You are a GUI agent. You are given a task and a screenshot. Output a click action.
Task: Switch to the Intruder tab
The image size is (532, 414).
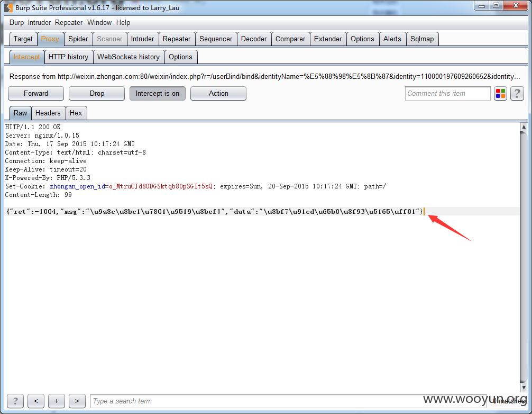click(142, 39)
